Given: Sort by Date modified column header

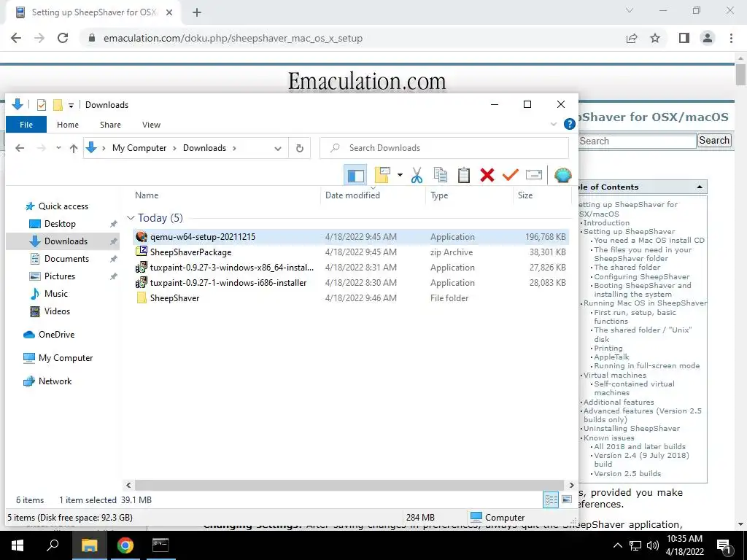Looking at the screenshot, I should pos(352,195).
